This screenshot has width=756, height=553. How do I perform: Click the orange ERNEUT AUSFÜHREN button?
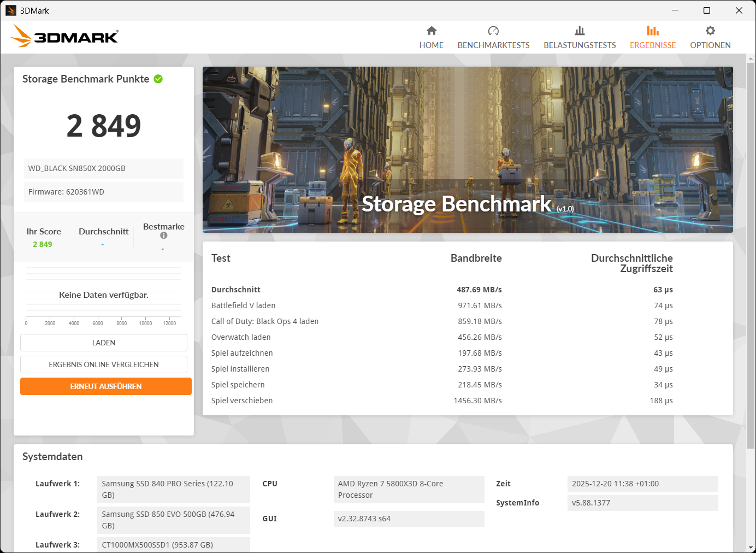click(106, 386)
